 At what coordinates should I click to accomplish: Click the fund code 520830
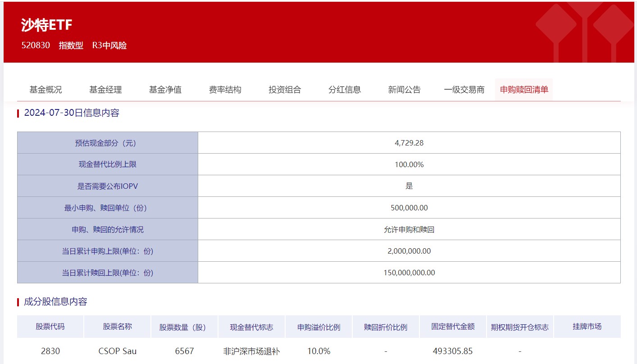tap(36, 45)
